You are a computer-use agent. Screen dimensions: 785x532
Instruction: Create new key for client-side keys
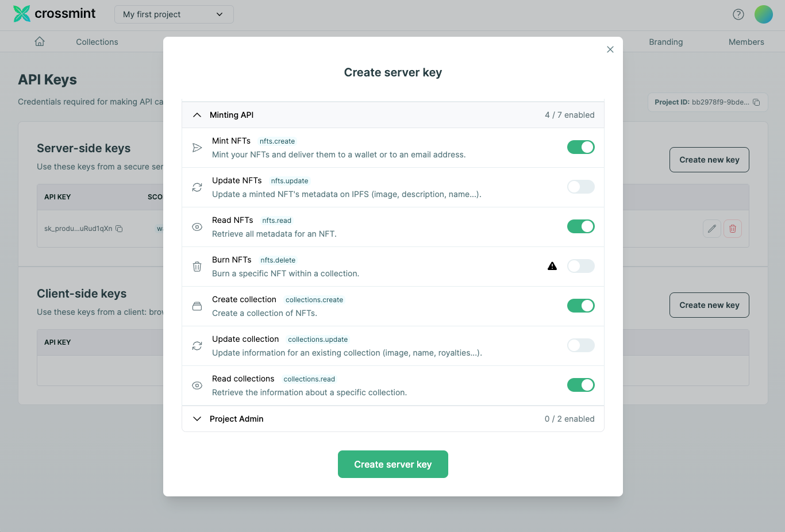(x=709, y=305)
